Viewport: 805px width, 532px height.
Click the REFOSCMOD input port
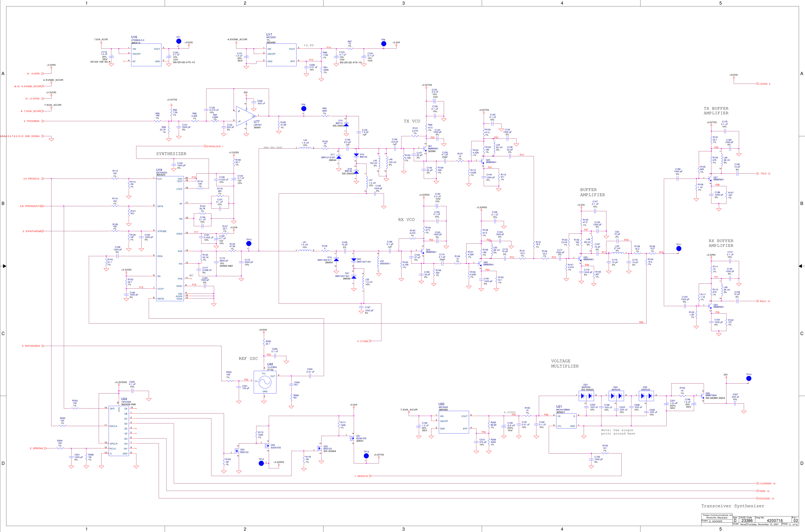point(33,346)
